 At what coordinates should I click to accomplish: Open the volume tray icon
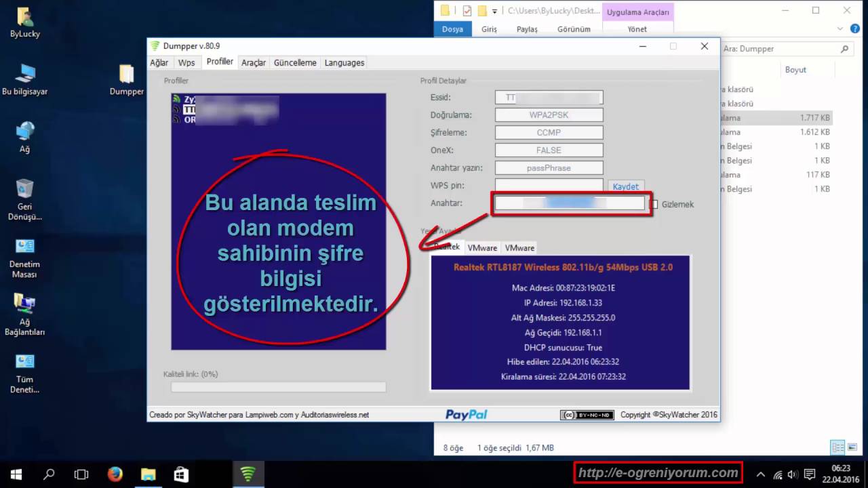point(793,474)
